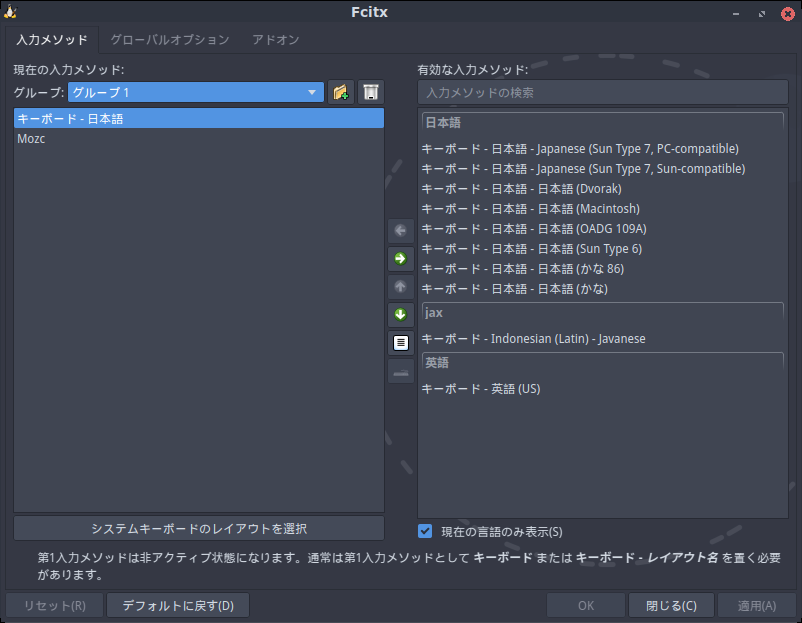Screen dimensions: 802x623
Task: Click the left arrow add-method button
Action: 400,231
